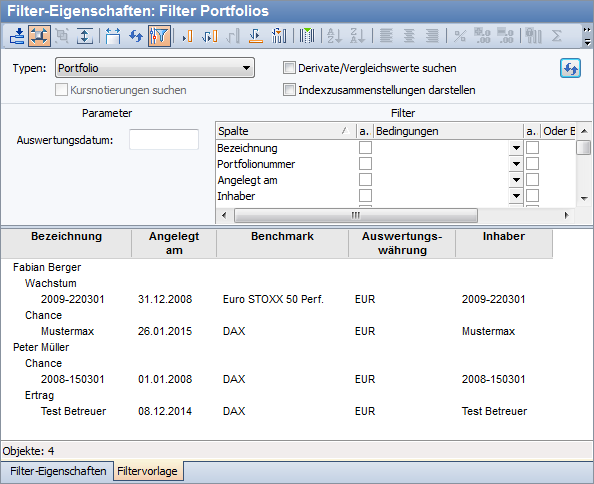The image size is (594, 484).
Task: Open the Typen Portfolio dropdown
Action: click(x=155, y=68)
